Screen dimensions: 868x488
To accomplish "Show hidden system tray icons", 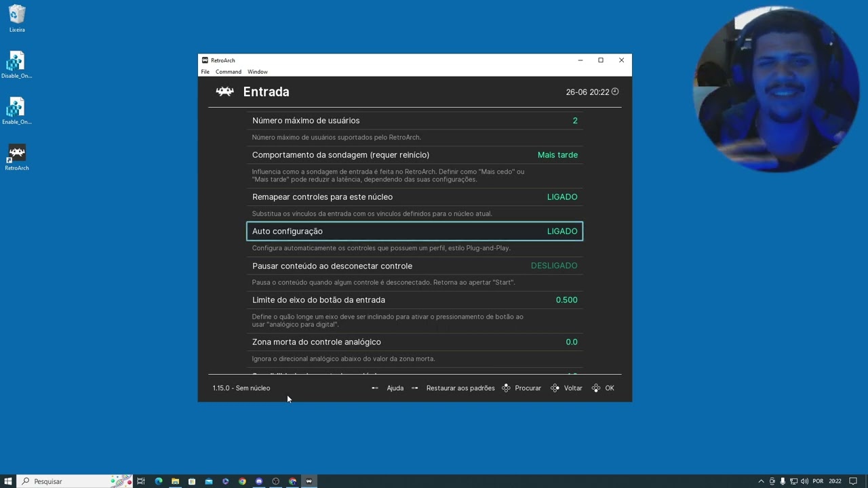I will click(761, 481).
